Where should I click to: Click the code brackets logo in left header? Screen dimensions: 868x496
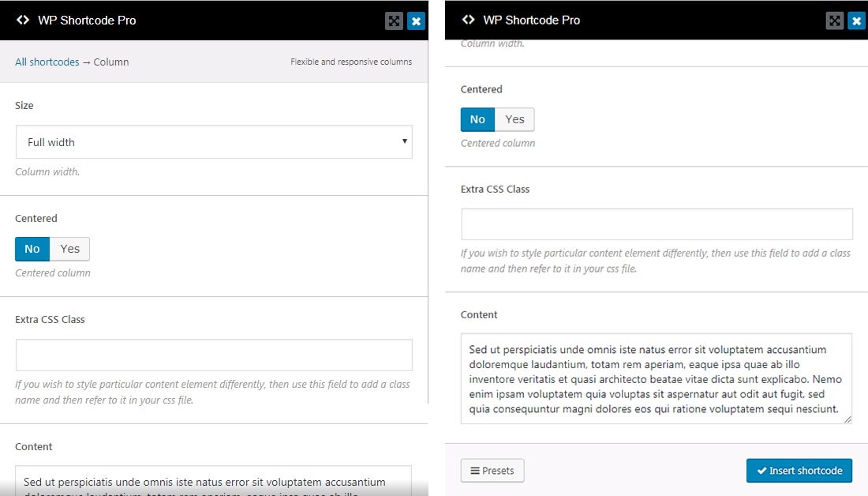23,21
